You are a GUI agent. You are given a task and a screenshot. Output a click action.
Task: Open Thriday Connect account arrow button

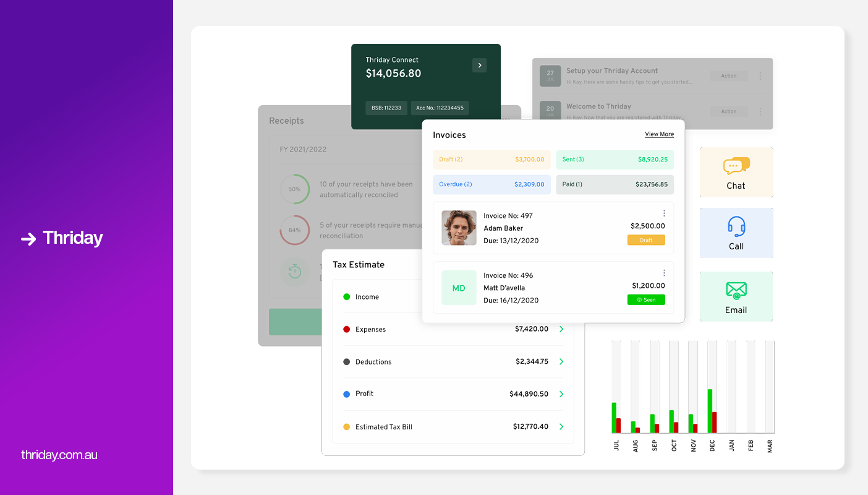[479, 66]
